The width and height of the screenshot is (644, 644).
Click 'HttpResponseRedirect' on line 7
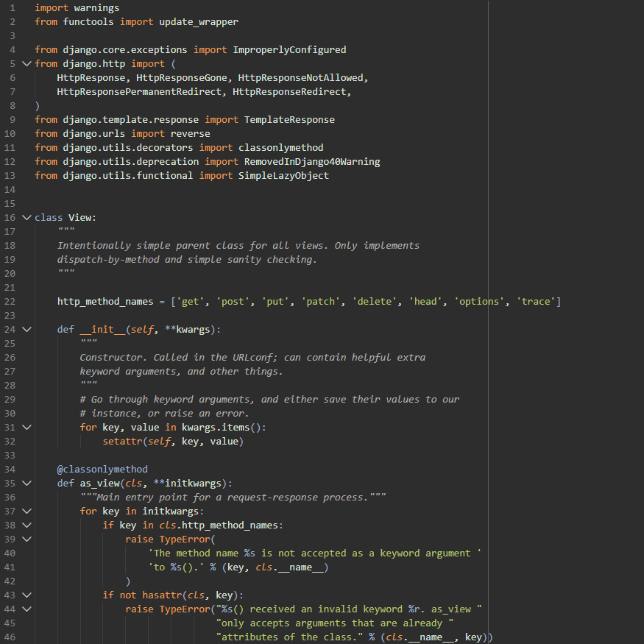(x=289, y=91)
